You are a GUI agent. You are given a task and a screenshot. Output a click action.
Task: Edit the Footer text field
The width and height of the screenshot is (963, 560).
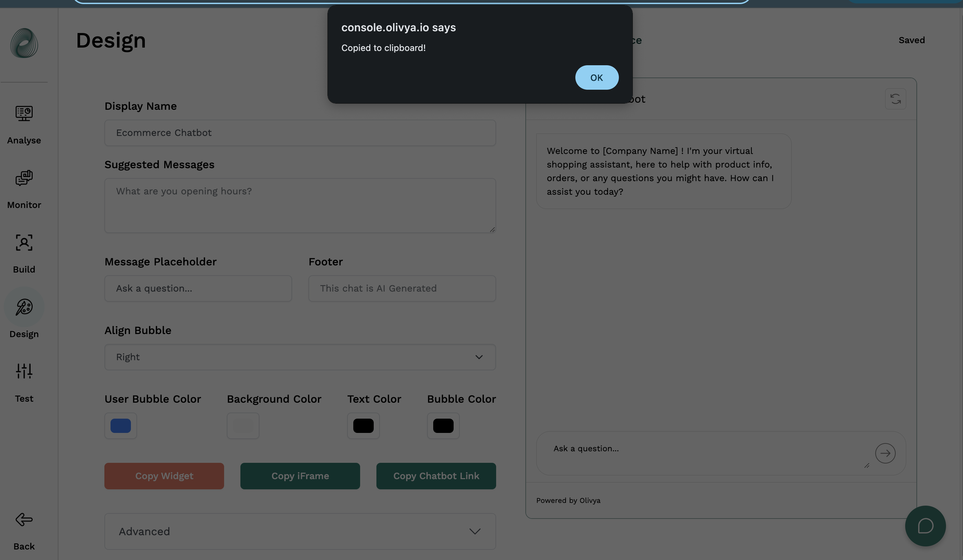[x=402, y=288]
